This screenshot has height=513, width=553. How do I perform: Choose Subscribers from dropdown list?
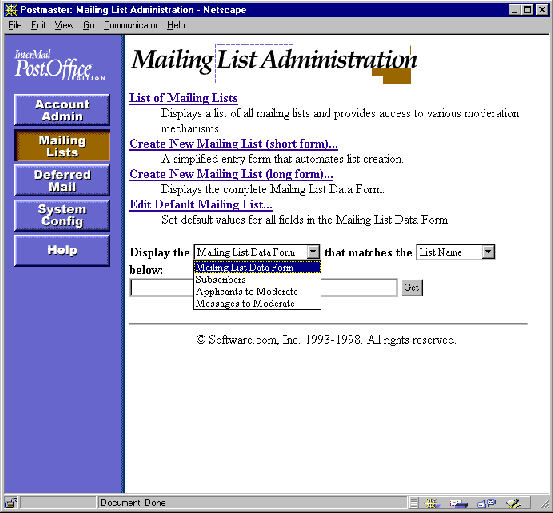tap(257, 280)
